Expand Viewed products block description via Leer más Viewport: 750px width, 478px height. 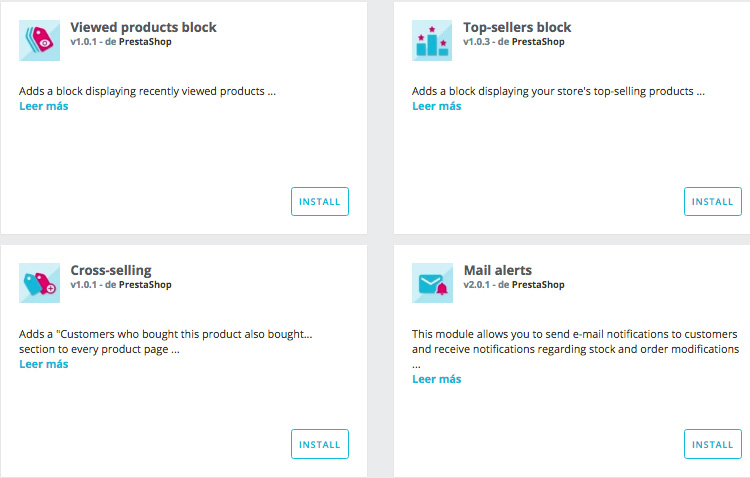click(x=44, y=106)
